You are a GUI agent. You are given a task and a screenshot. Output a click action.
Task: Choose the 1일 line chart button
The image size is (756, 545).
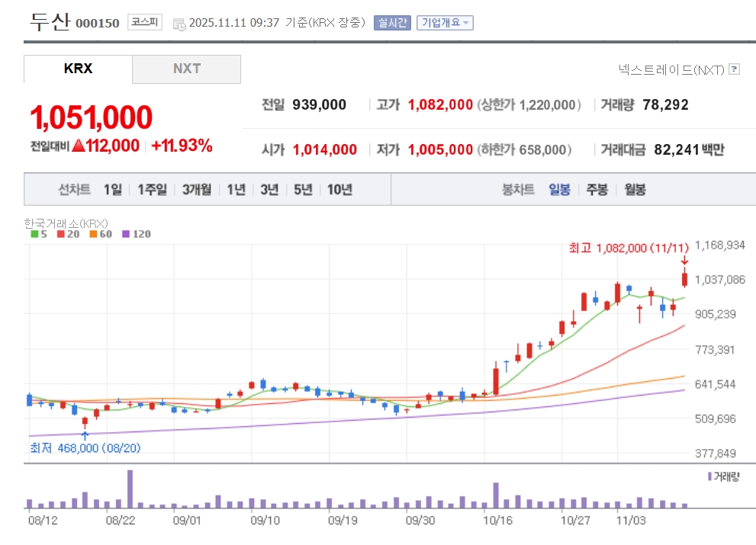pyautogui.click(x=112, y=190)
